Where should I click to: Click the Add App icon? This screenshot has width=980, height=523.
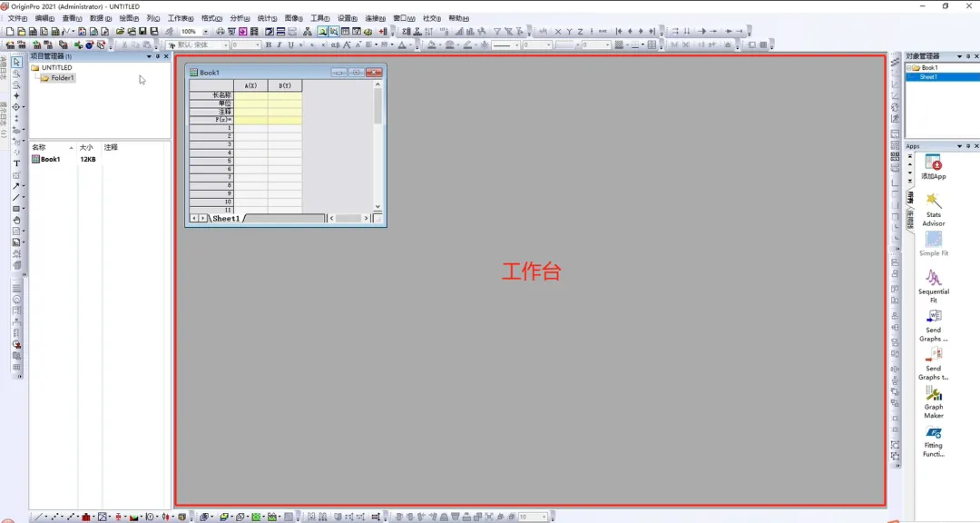click(933, 166)
